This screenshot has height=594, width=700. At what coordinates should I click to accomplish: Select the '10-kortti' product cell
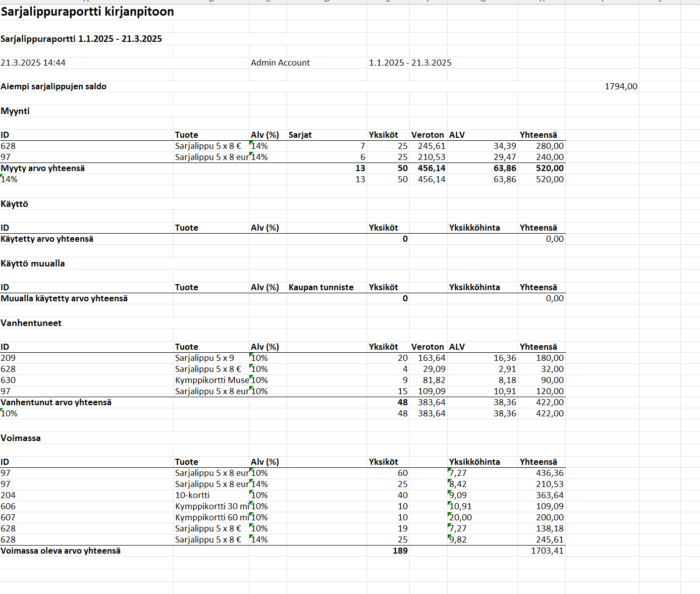pyautogui.click(x=192, y=495)
